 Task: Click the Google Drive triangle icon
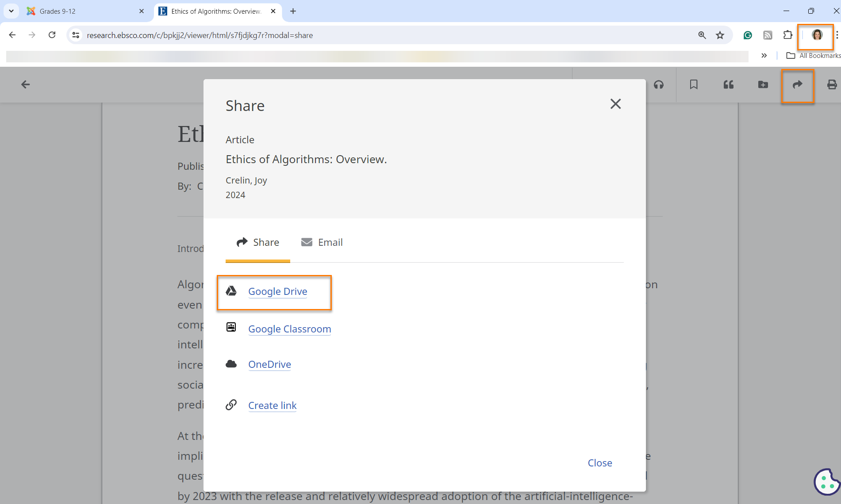[x=231, y=291]
